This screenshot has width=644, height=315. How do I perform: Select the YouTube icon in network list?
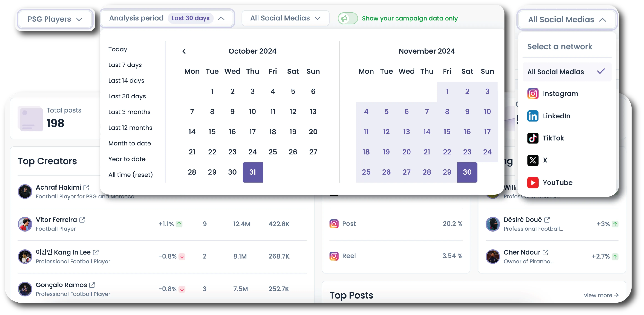pyautogui.click(x=532, y=183)
